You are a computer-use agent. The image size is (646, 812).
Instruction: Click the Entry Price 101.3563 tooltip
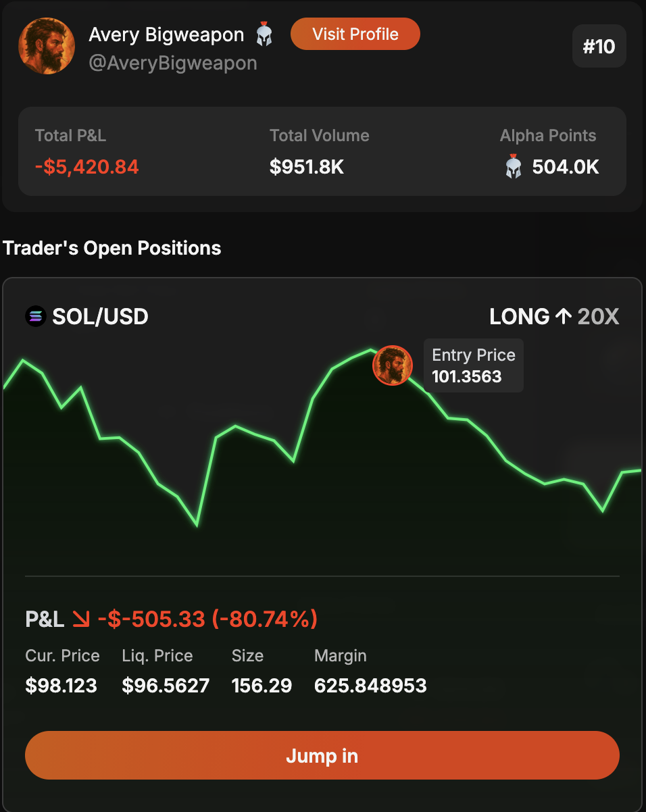pyautogui.click(x=473, y=365)
